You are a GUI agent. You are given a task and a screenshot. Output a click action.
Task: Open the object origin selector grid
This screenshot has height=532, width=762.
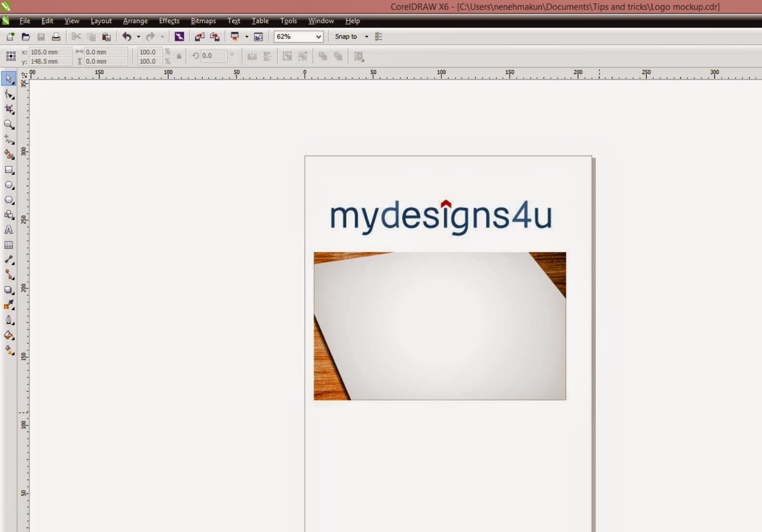[x=11, y=56]
